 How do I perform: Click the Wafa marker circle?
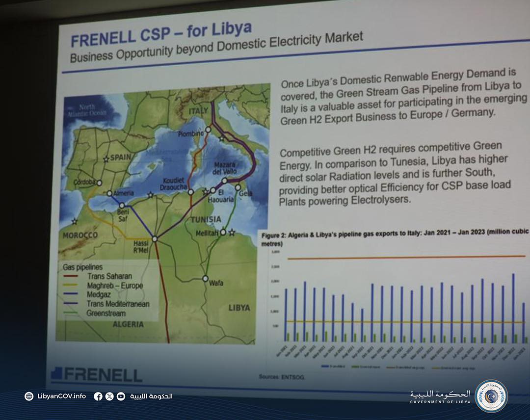205,278
